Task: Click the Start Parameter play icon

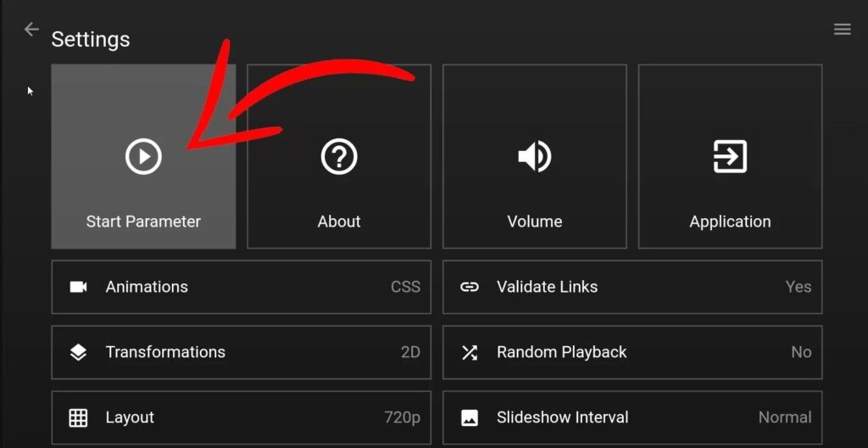Action: click(x=143, y=157)
